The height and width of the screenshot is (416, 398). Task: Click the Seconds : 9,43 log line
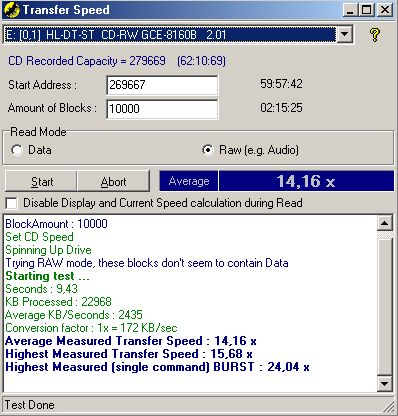coord(41,289)
